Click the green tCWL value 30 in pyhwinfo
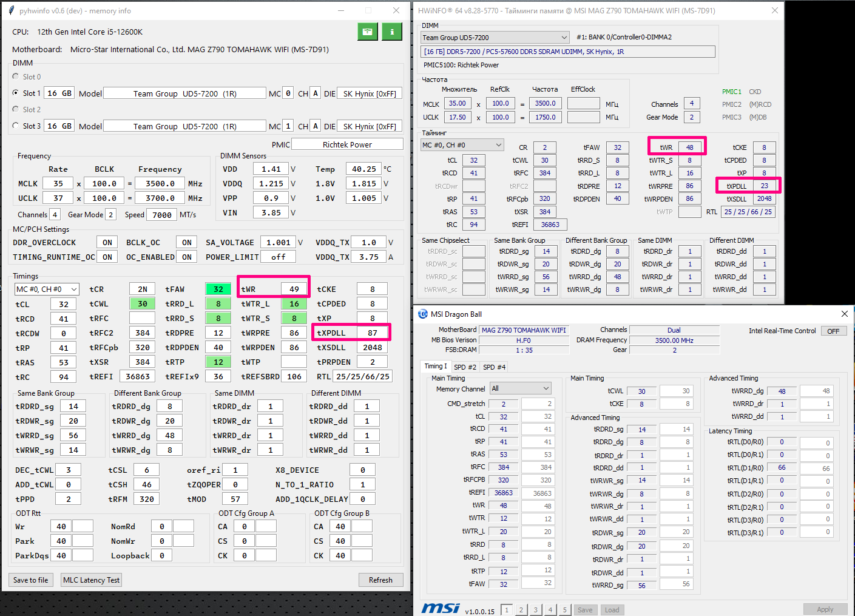855x616 pixels. (x=143, y=304)
